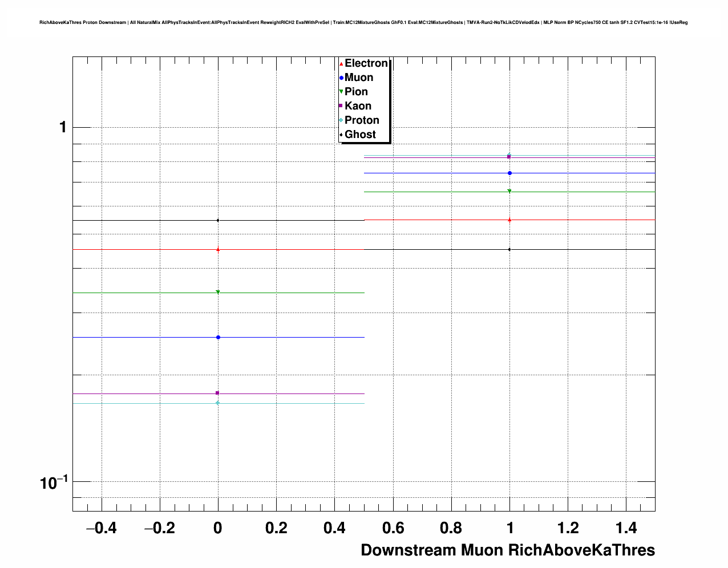This screenshot has width=728, height=568.
Task: Click the y-axis label 10⁻¹
Action: point(54,483)
